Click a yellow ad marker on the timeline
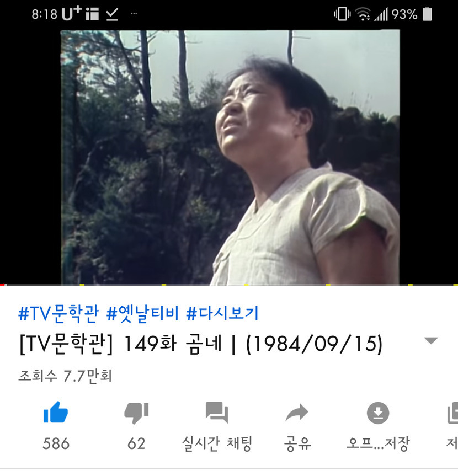 (x=82, y=285)
